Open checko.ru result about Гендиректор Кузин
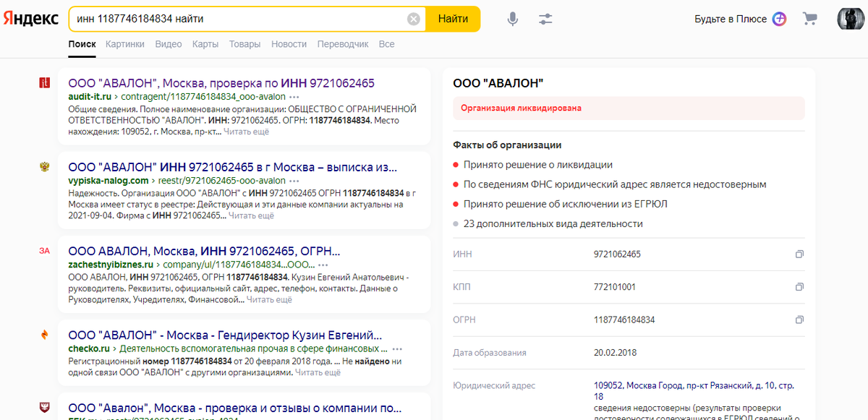Screen dimensions: 868x420 [x=225, y=335]
